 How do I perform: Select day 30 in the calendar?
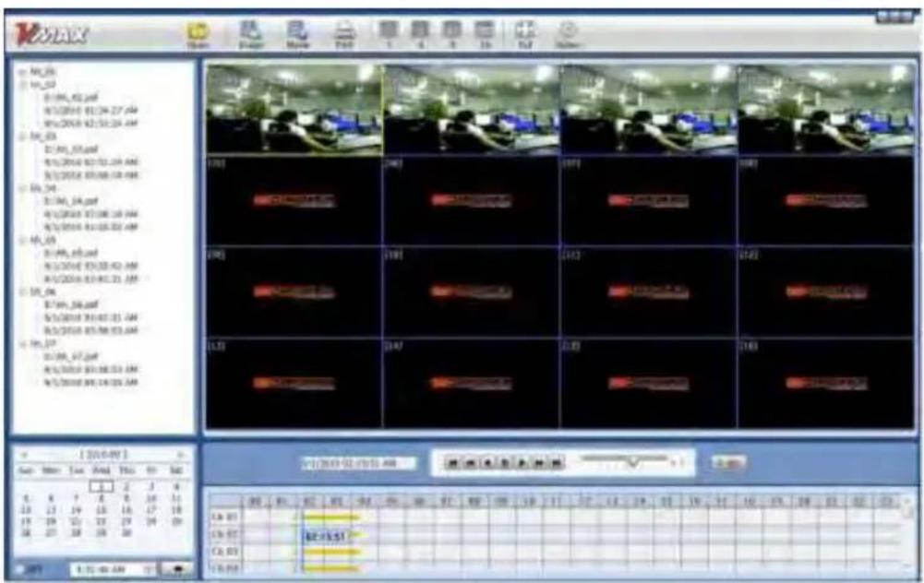(x=126, y=533)
